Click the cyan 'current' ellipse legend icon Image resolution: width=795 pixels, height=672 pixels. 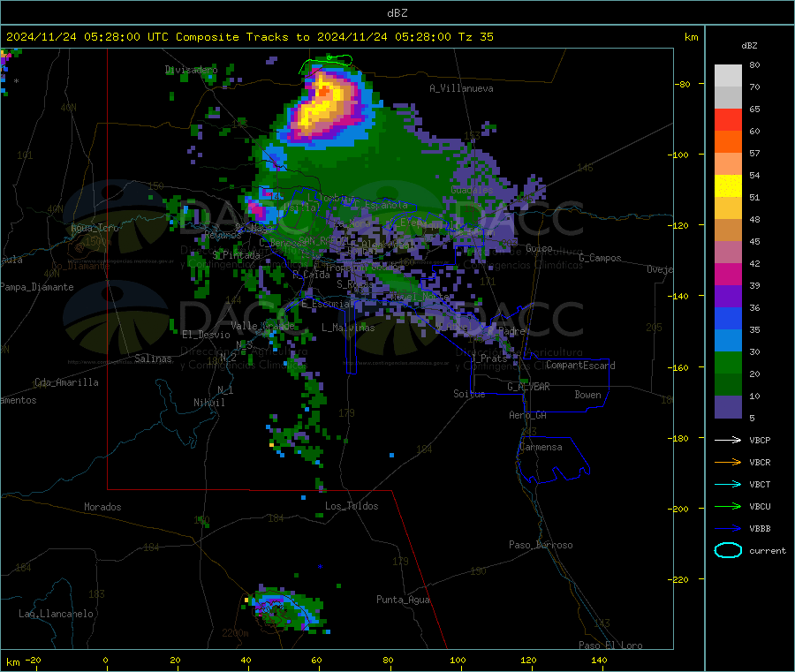click(728, 550)
